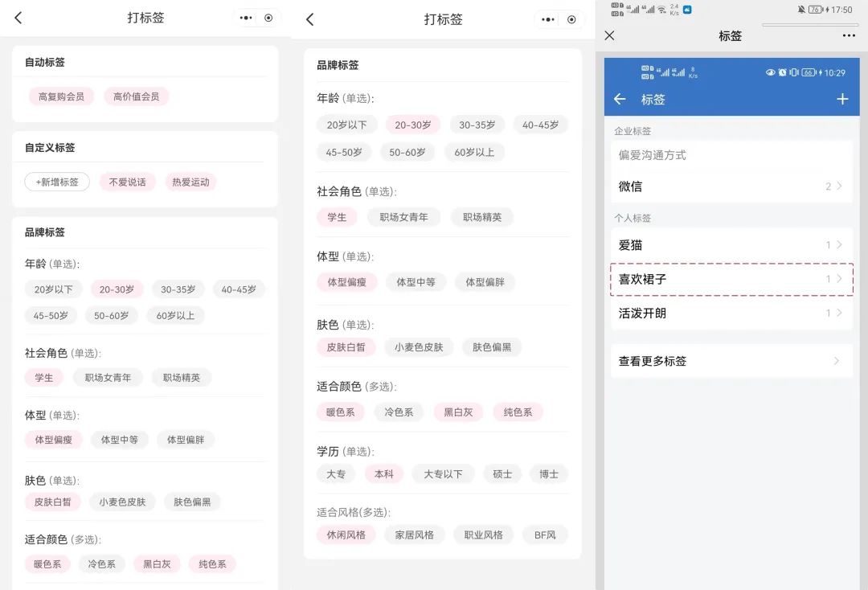Toggle BF风 style tag
Screen dimensions: 868x590
click(545, 535)
